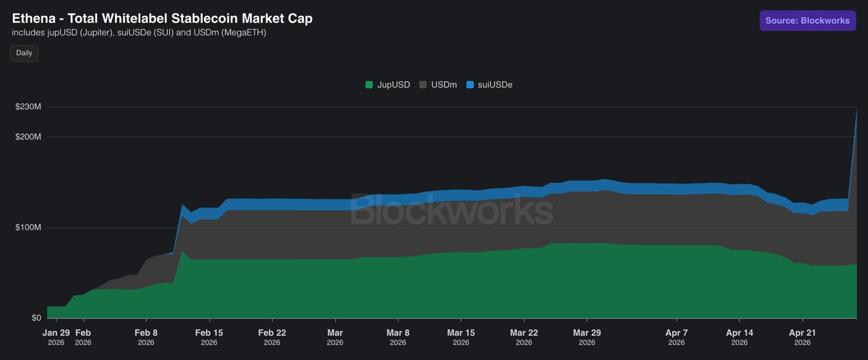Click the subtitle mentioning jupUSD and MegaETH
868x360 pixels.
(140, 33)
